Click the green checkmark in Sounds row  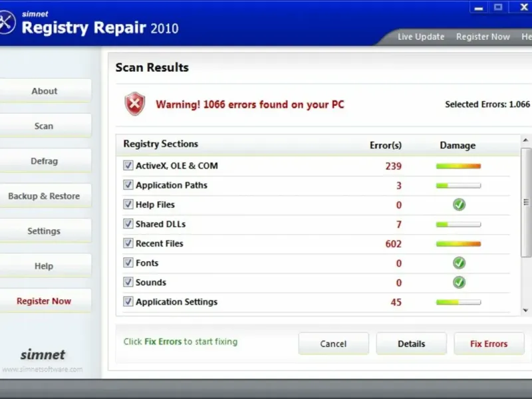pos(459,282)
